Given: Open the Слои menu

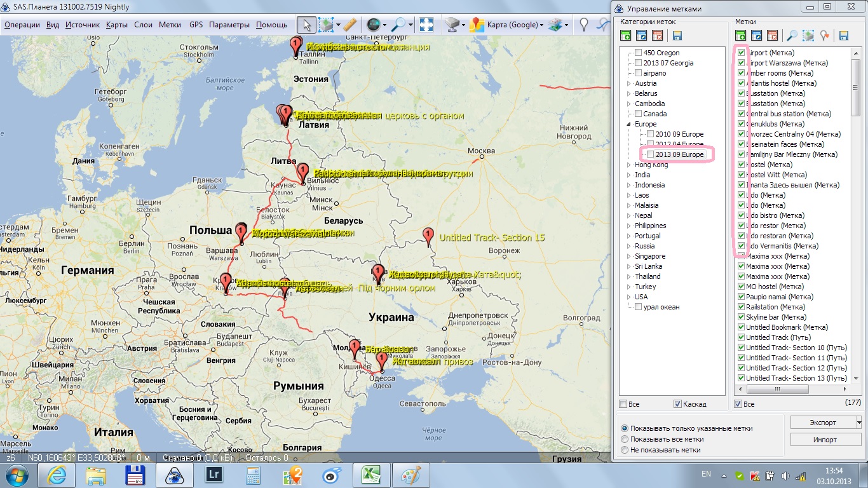Looking at the screenshot, I should click(143, 25).
